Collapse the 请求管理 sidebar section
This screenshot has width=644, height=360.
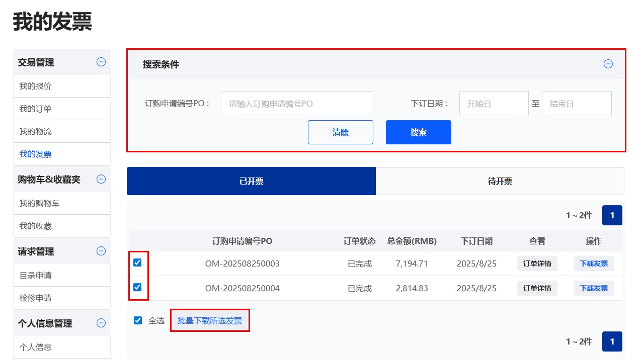tap(101, 251)
